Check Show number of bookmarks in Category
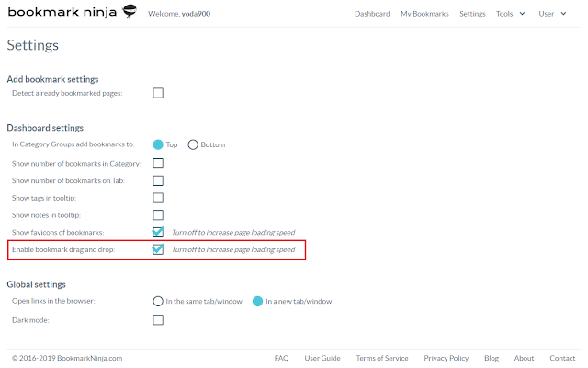This screenshot has width=588, height=368. tap(158, 164)
